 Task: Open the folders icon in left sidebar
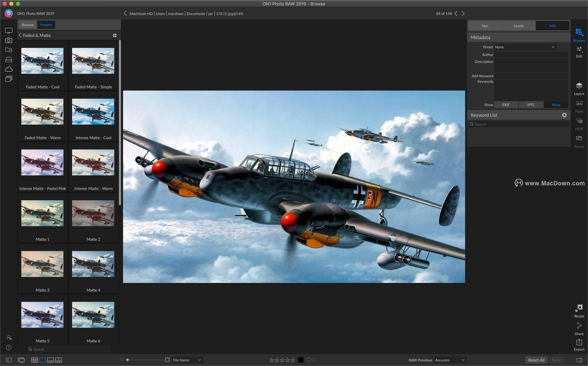coord(9,50)
